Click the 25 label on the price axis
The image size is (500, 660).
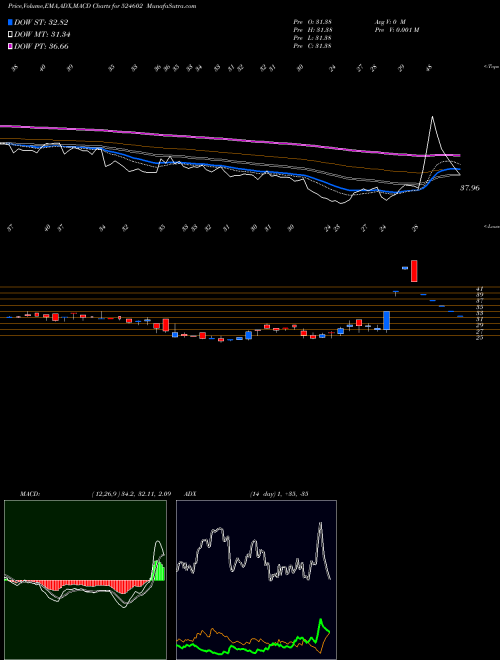(x=479, y=338)
